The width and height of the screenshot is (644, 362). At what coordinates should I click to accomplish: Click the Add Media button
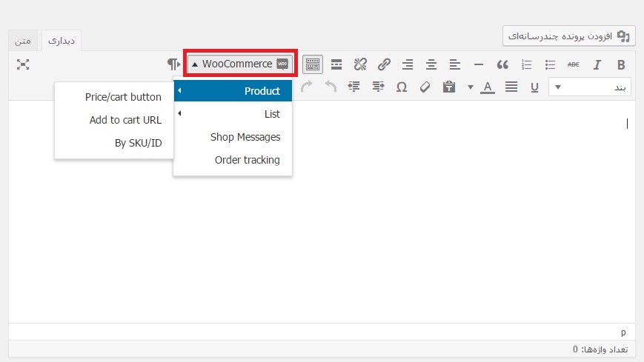tap(568, 35)
